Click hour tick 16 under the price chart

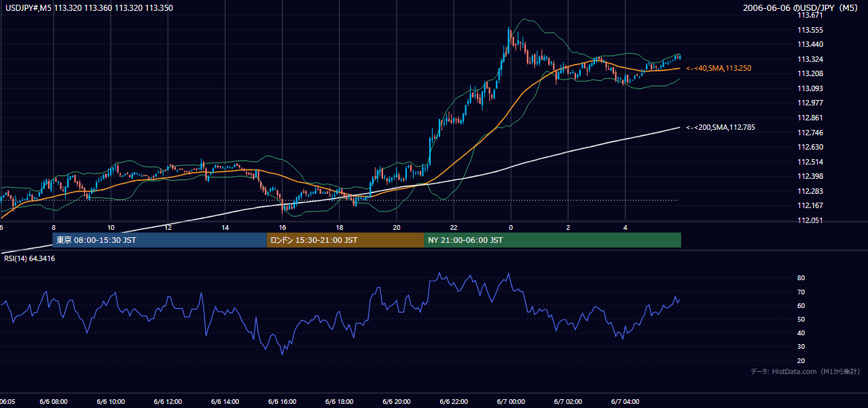click(x=282, y=227)
